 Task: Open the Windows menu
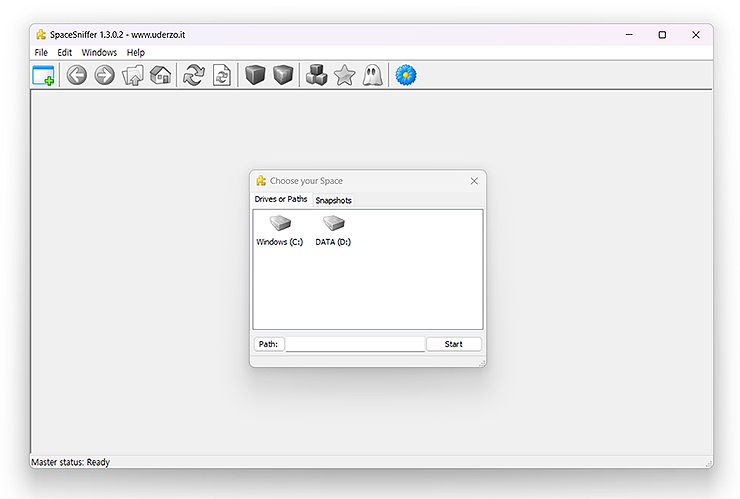coord(99,52)
